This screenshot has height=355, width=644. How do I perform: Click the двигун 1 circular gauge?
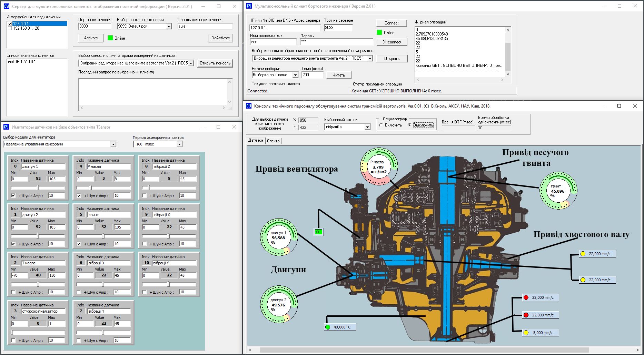click(279, 237)
